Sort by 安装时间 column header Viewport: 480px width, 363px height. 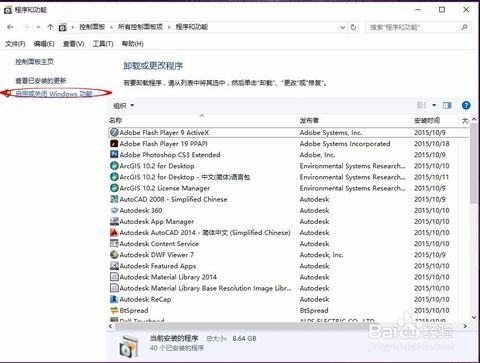(427, 120)
